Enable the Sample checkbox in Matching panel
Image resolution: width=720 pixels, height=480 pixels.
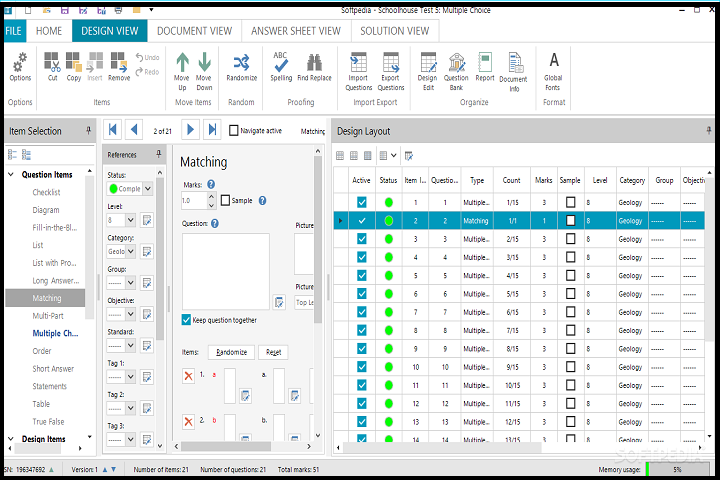pyautogui.click(x=225, y=200)
